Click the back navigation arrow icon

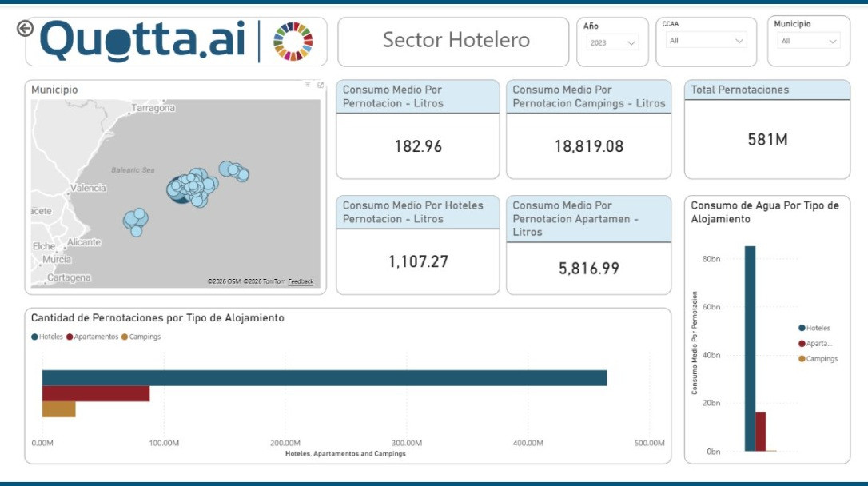click(x=26, y=26)
